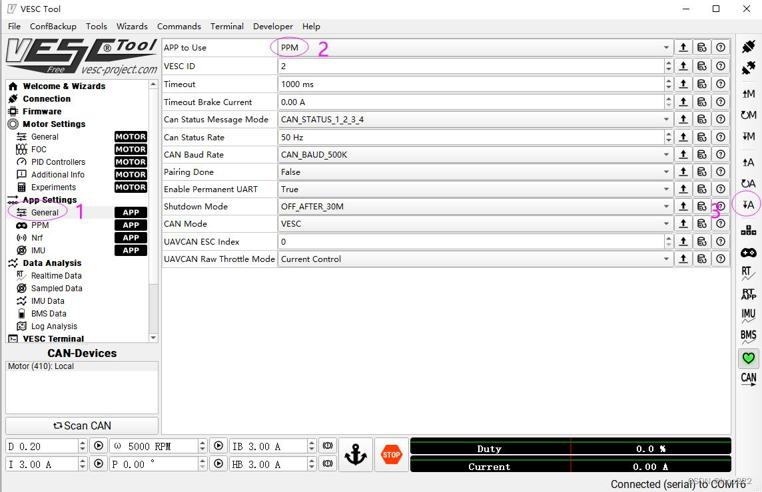Image resolution: width=762 pixels, height=492 pixels.
Task: Open the Developer menu
Action: (x=273, y=26)
